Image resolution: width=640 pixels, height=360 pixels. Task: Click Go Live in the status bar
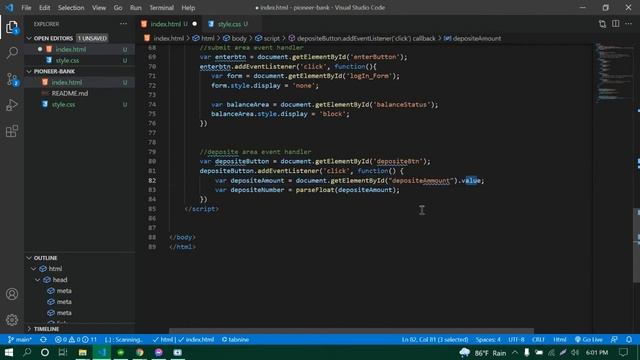[588, 340]
